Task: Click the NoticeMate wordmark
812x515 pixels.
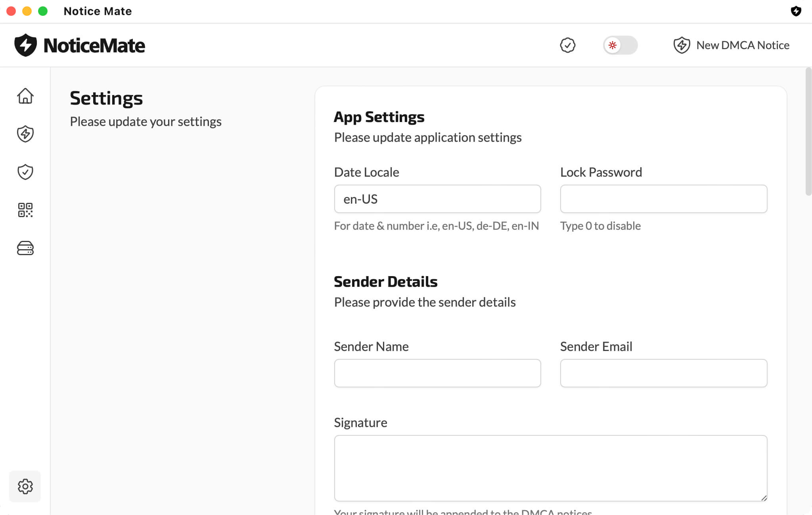Action: tap(94, 45)
